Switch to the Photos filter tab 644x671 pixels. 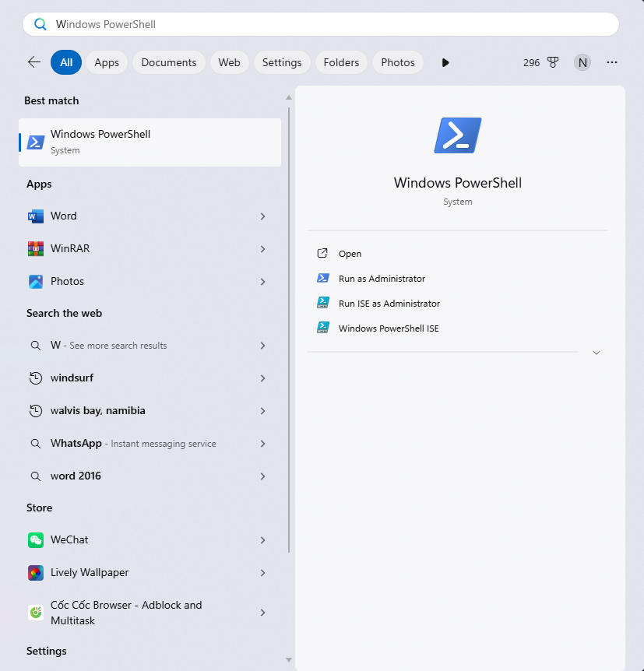(398, 62)
